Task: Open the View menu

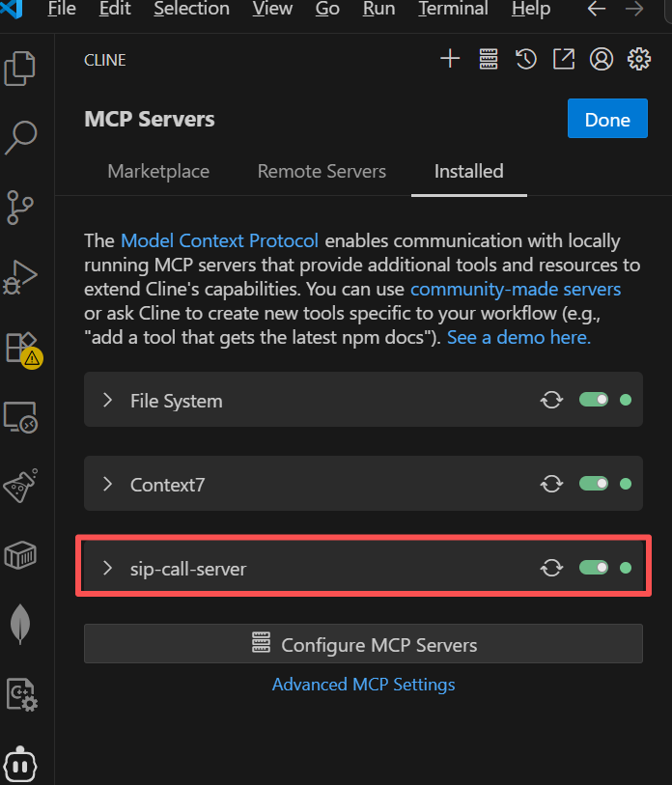Action: pyautogui.click(x=272, y=9)
